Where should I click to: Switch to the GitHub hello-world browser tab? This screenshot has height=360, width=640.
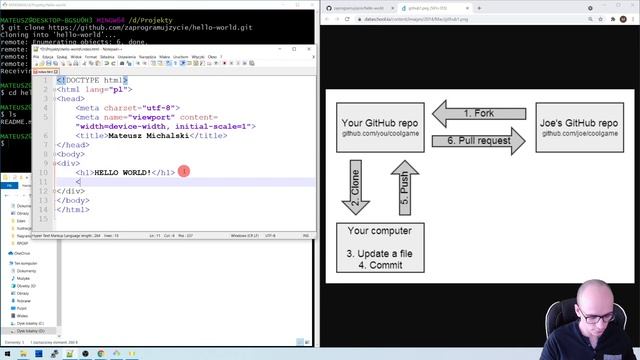click(359, 8)
